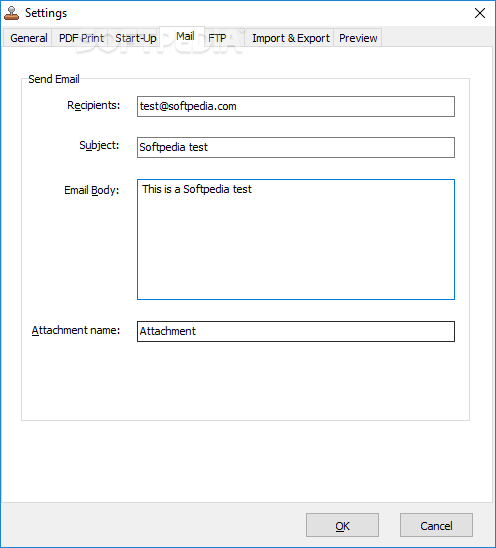Click the Attachment name: label

tap(76, 330)
